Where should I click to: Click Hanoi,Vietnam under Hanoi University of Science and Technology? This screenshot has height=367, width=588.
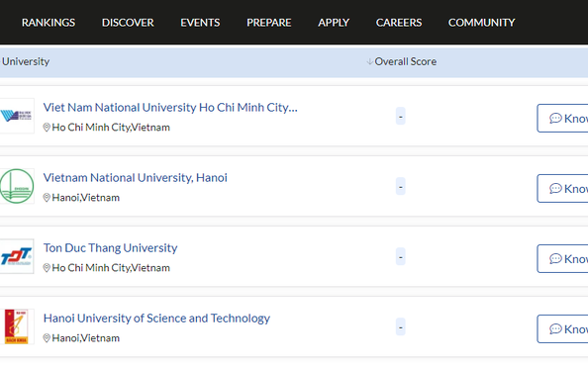click(x=86, y=338)
